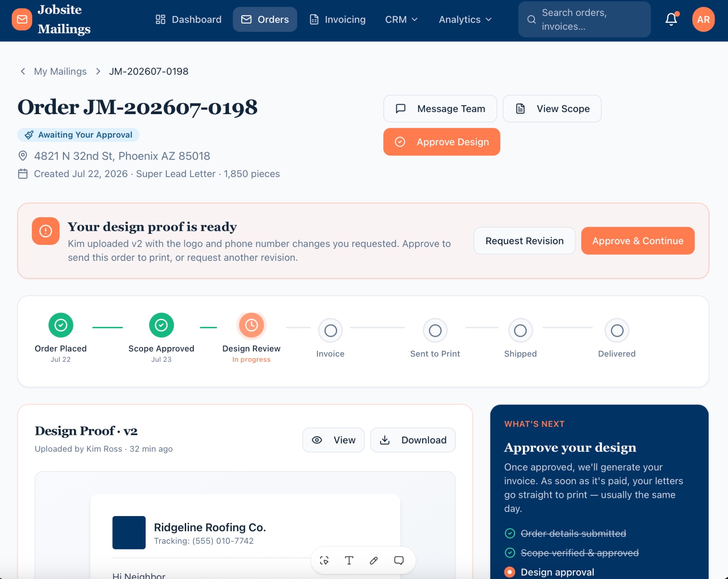
Task: Click the Delivered step circle
Action: 617,331
